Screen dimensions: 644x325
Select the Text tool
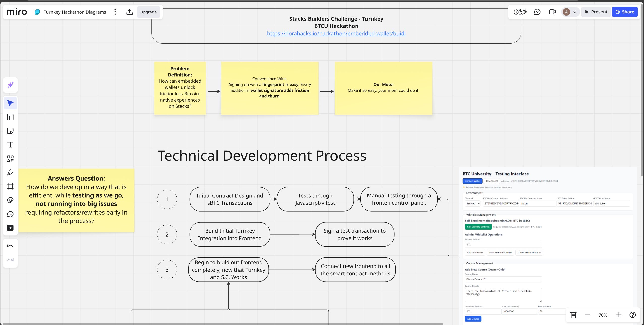[x=10, y=145]
